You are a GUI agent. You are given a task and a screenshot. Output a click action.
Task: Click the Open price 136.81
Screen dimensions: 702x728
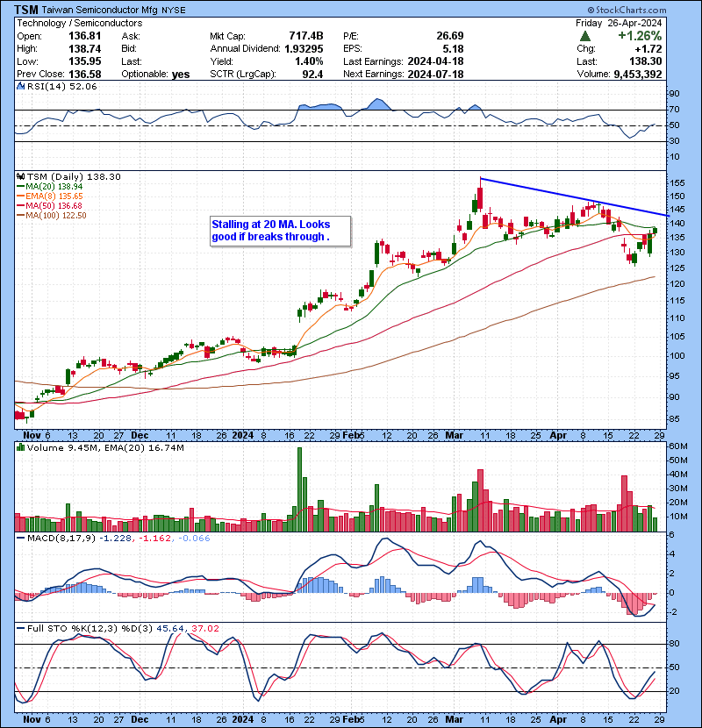point(84,36)
